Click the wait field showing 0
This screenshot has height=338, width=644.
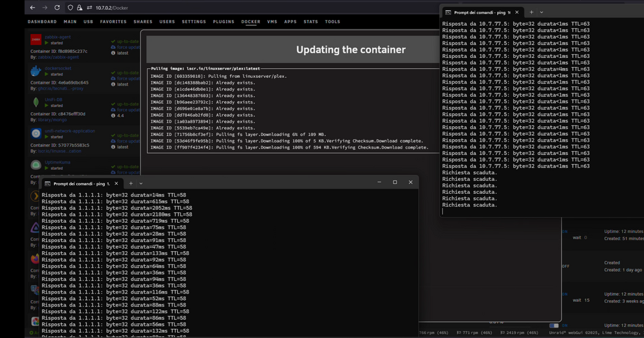click(x=585, y=238)
